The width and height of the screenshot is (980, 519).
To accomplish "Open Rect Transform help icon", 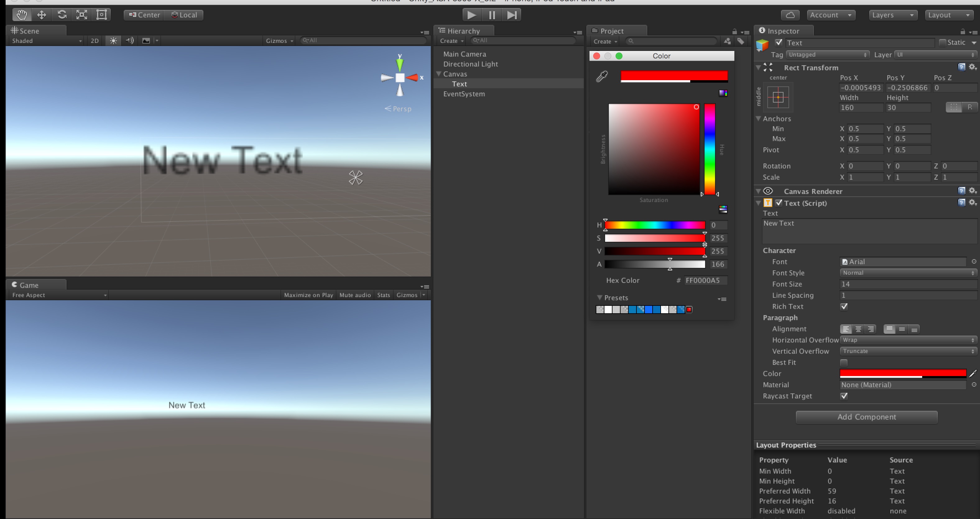I will coord(962,67).
